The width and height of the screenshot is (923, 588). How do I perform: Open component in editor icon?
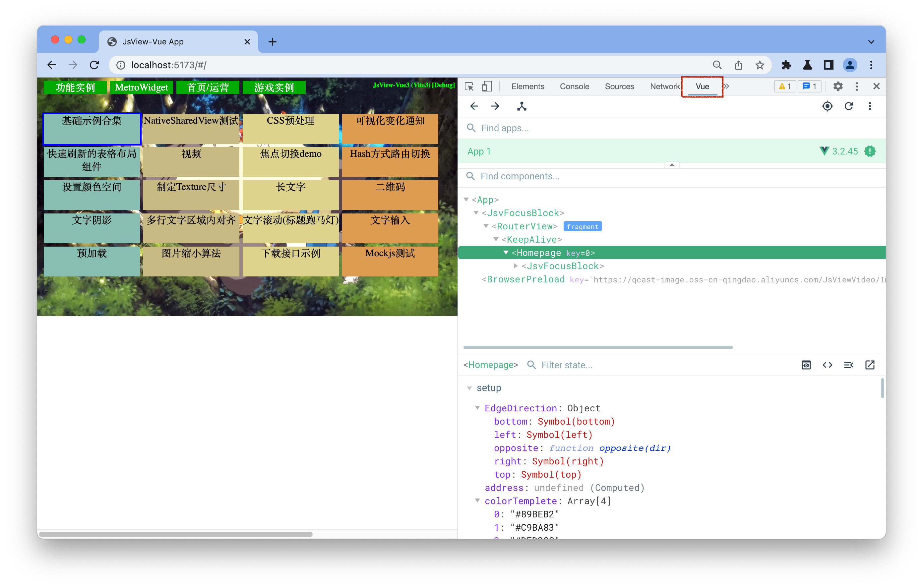coord(869,365)
